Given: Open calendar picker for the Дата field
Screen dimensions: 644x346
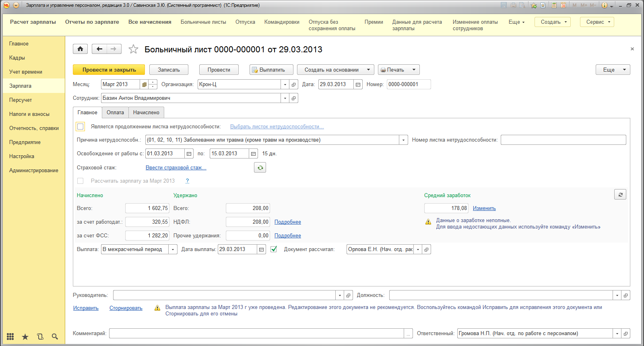Looking at the screenshot, I should [x=358, y=84].
